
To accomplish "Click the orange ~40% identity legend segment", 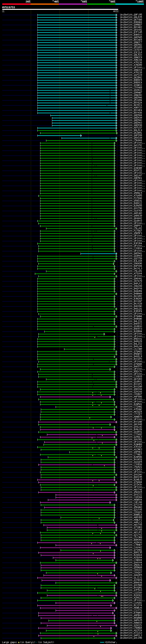I will [45, 4].
